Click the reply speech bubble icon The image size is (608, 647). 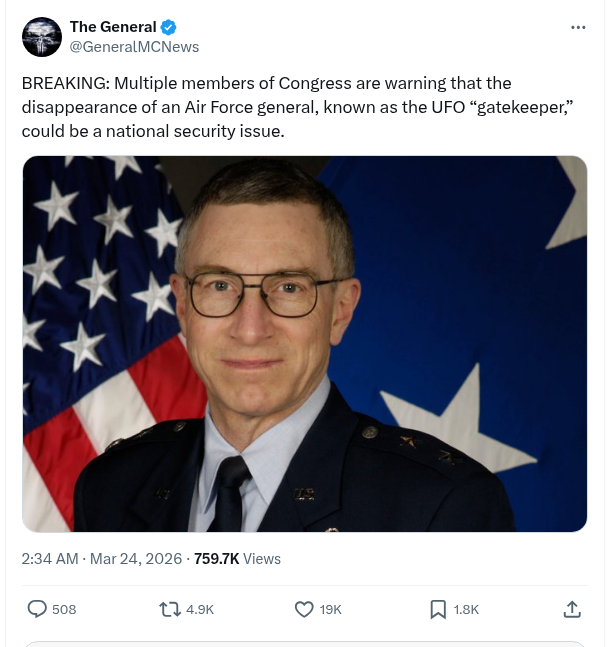point(37,609)
